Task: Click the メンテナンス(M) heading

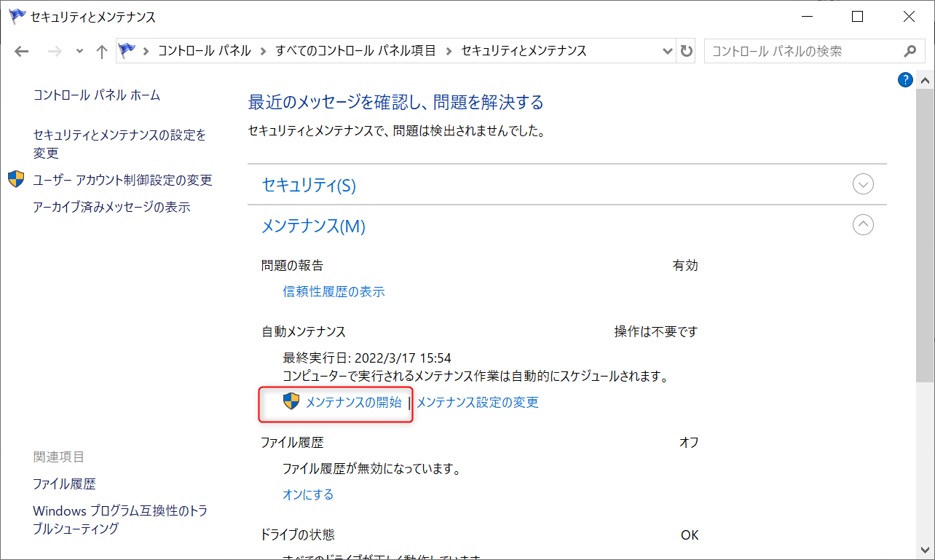Action: pos(313,226)
